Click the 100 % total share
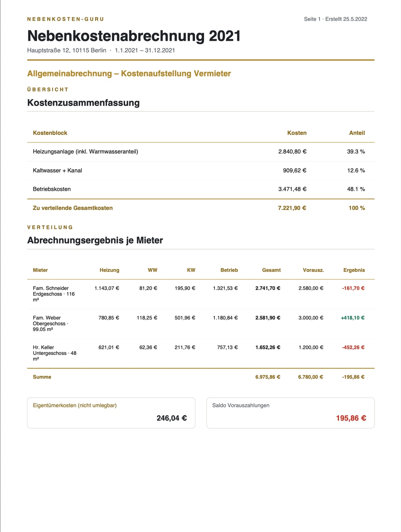The image size is (401, 532). click(357, 208)
